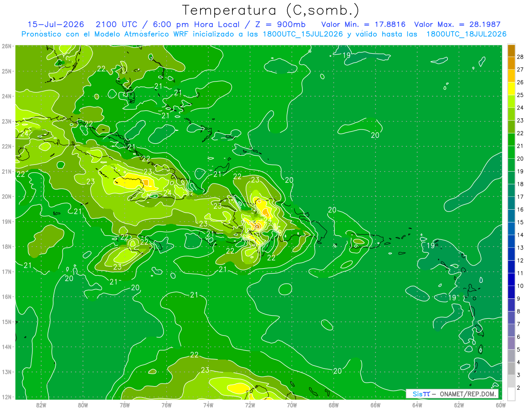Click the color bar label "13"
The height and width of the screenshot is (411, 532).
click(x=520, y=247)
